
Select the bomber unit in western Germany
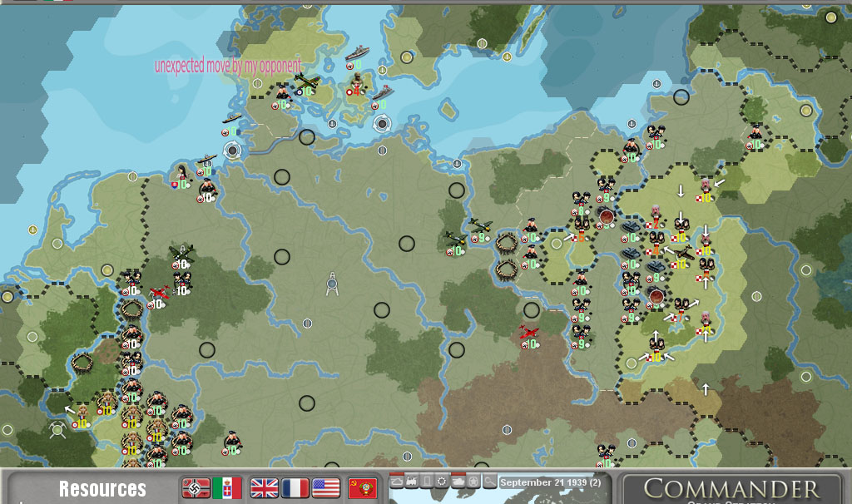pyautogui.click(x=181, y=256)
